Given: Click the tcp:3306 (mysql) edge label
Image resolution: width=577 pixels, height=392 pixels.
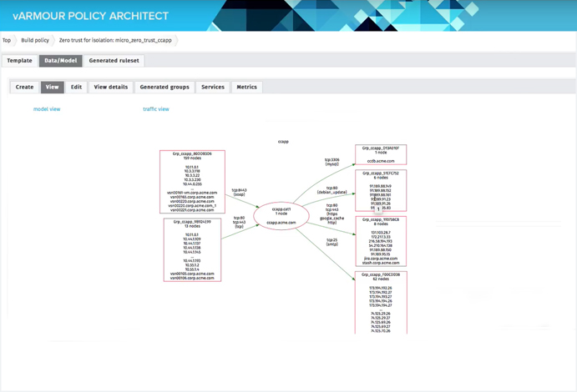Looking at the screenshot, I should pyautogui.click(x=332, y=162).
